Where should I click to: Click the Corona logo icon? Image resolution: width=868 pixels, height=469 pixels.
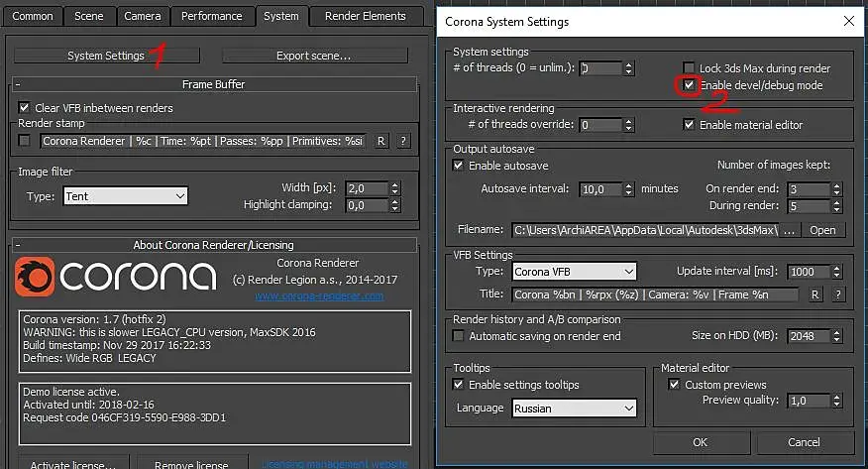click(35, 277)
